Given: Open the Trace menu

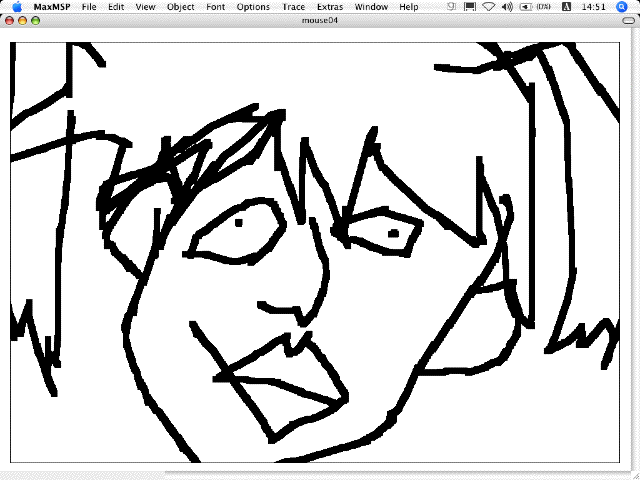Looking at the screenshot, I should click(293, 7).
